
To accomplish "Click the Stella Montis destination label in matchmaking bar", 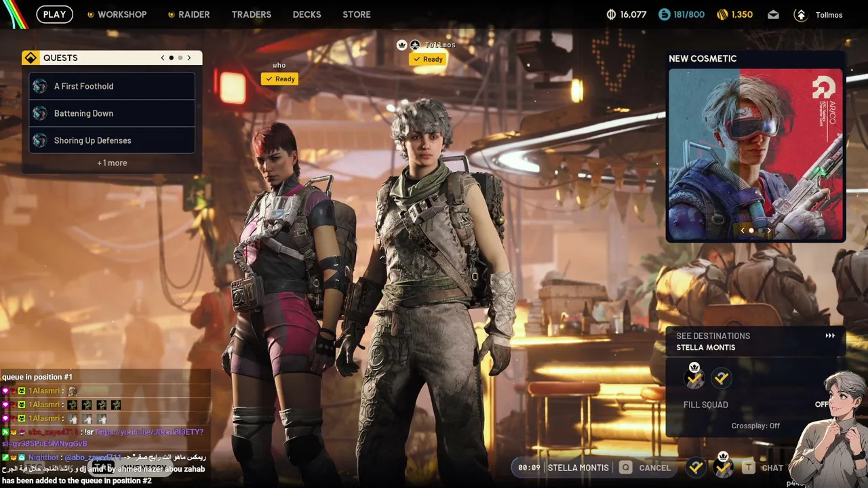I will pyautogui.click(x=578, y=468).
